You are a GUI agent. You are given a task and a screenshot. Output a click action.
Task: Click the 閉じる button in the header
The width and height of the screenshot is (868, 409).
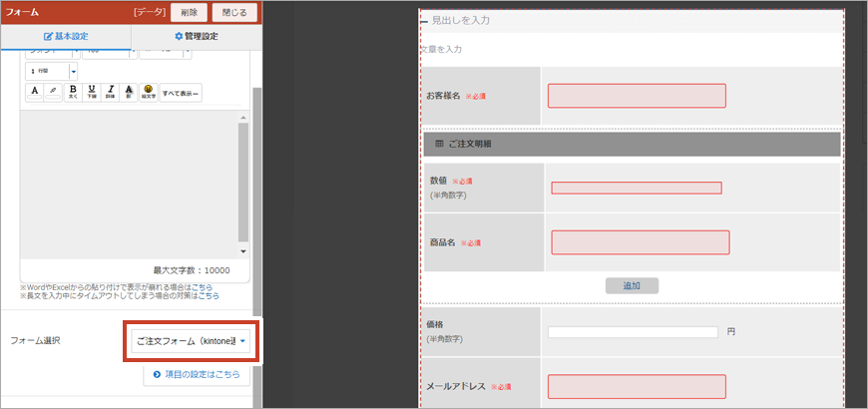(234, 12)
